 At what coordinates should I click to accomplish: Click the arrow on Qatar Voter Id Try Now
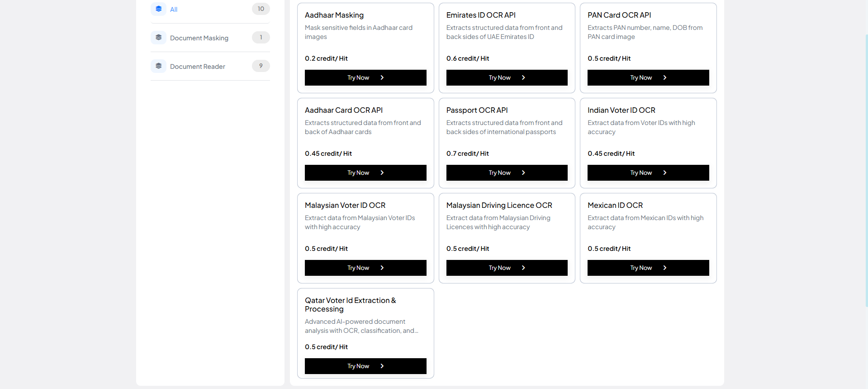[382, 366]
